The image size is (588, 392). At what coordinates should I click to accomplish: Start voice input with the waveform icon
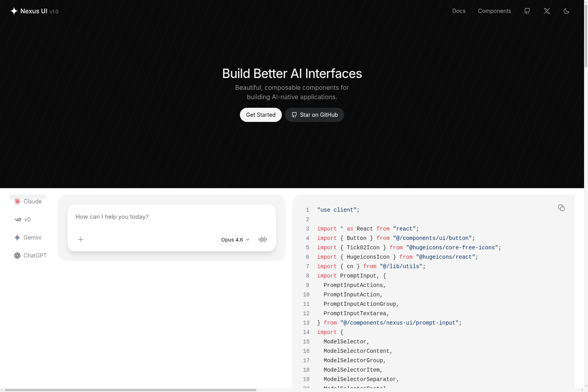point(263,240)
